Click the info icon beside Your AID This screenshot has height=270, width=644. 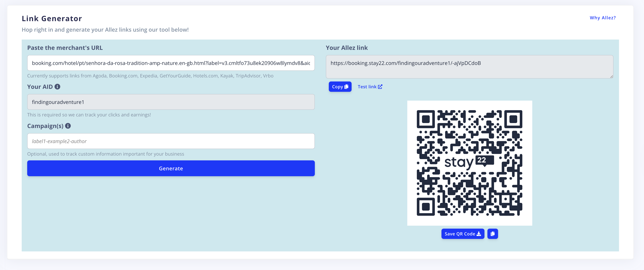pos(57,87)
